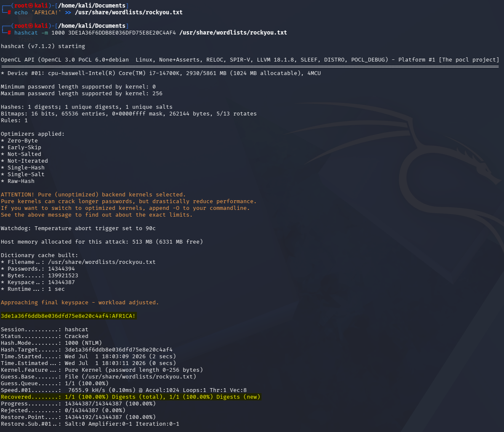504x432 pixels.
Task: Click 'Host memory allocated for this attack' line
Action: point(102,242)
